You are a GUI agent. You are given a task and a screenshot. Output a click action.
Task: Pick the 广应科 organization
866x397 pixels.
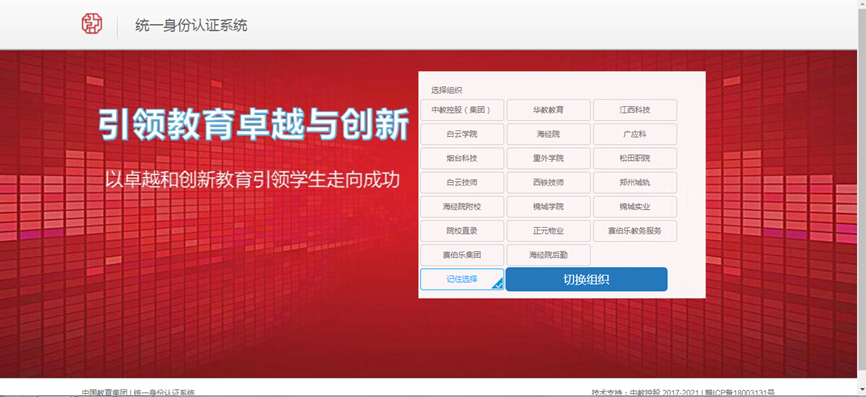pyautogui.click(x=635, y=134)
